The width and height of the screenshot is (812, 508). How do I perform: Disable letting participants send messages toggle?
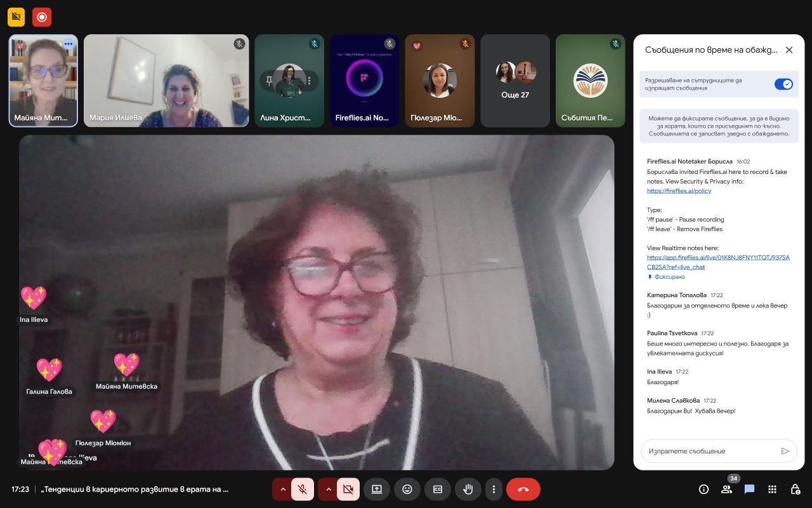[x=783, y=84]
